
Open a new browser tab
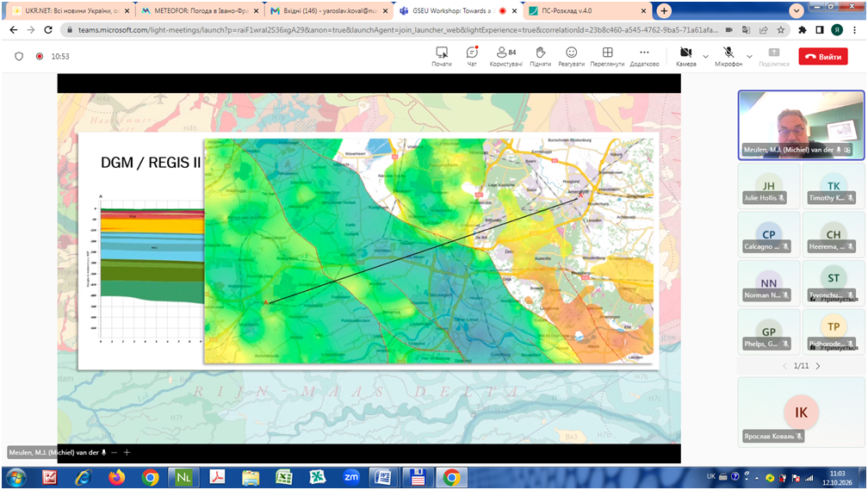(x=664, y=10)
